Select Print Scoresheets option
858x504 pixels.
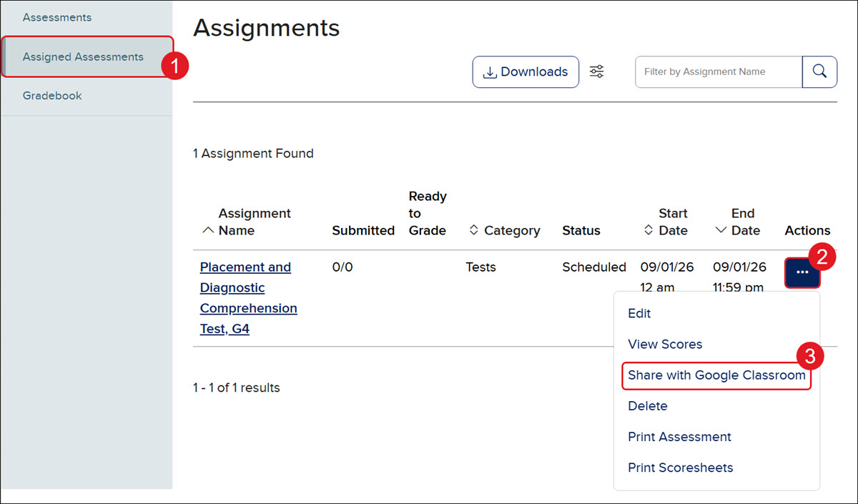[x=680, y=468]
